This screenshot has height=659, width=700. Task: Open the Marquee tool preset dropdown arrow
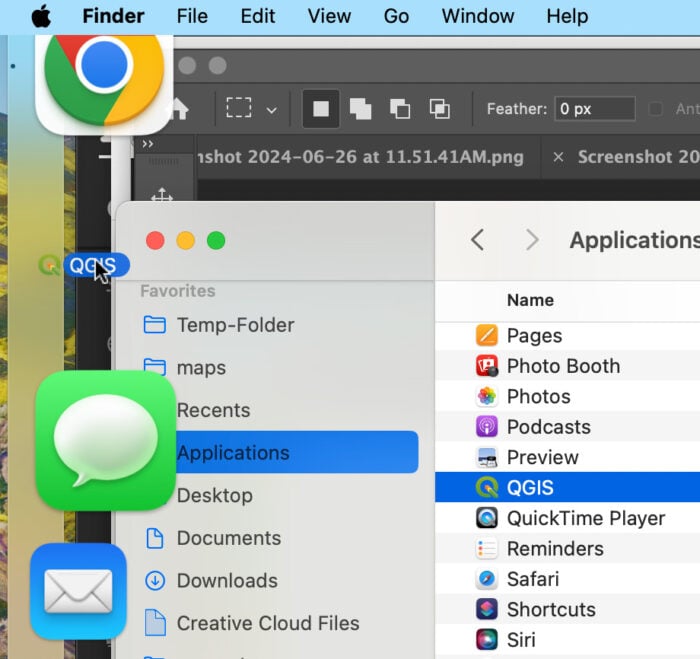click(271, 110)
